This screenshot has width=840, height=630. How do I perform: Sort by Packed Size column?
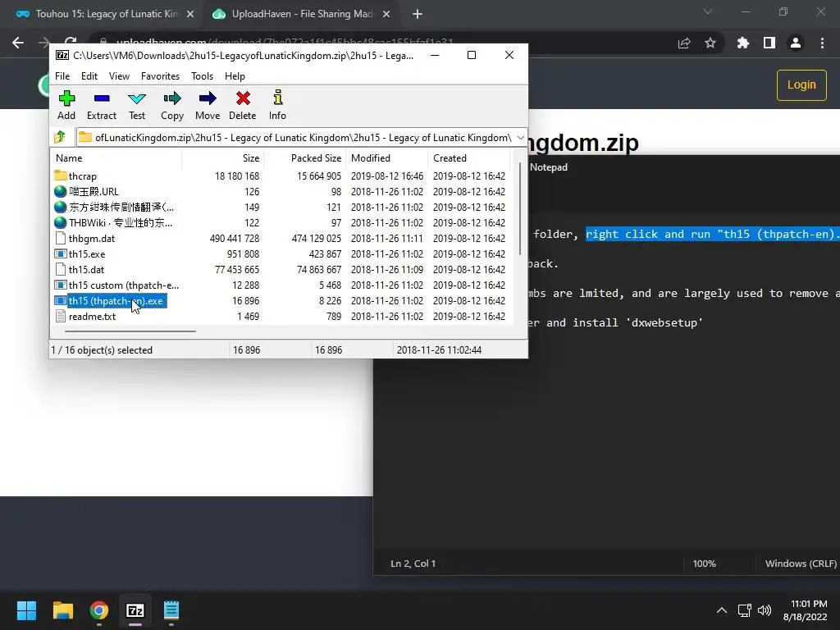click(305, 158)
